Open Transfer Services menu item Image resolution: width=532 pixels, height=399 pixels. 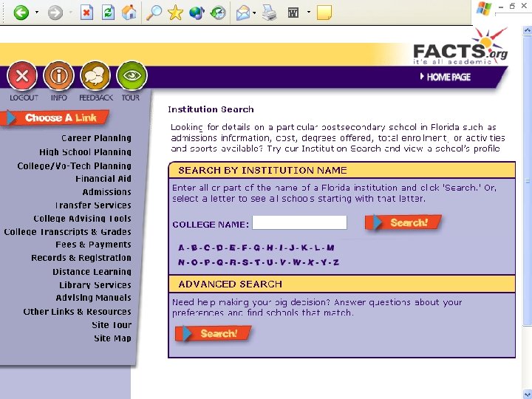tap(93, 205)
